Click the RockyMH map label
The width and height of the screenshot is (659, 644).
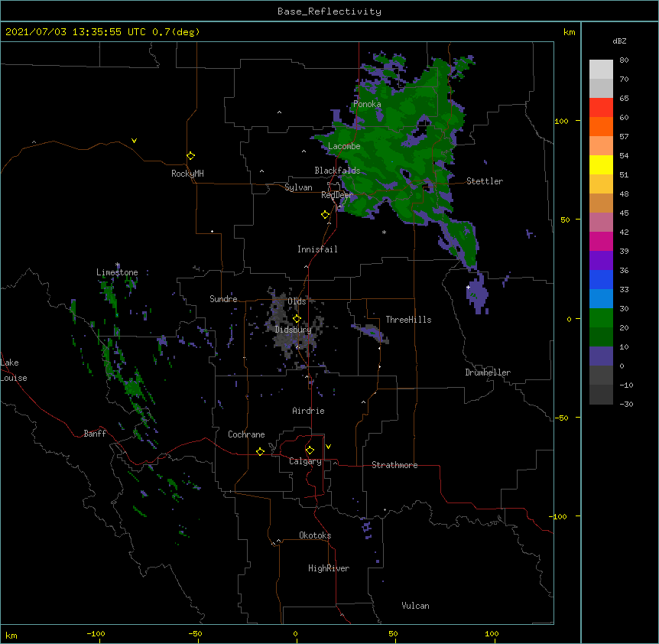(x=187, y=174)
